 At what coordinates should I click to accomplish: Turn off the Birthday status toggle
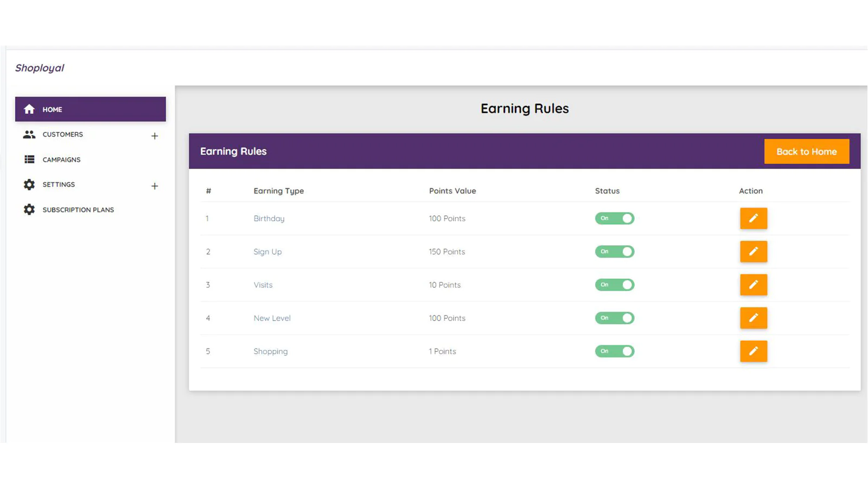pos(615,219)
